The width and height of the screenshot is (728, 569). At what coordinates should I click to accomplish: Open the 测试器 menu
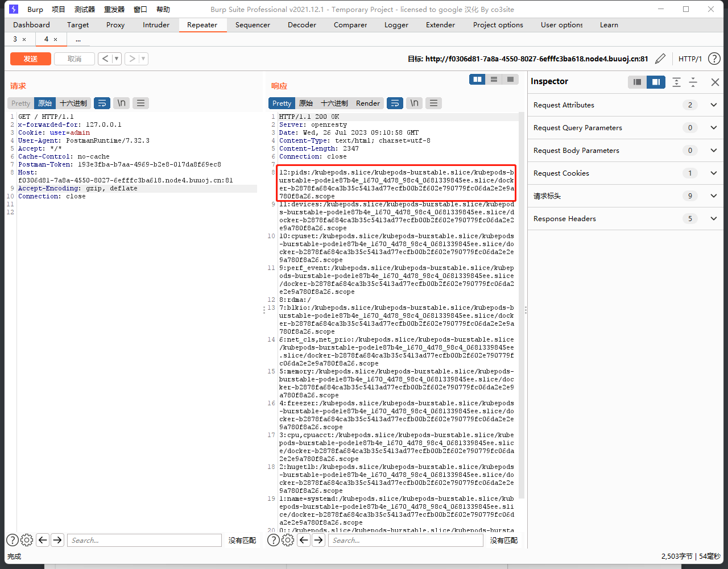point(85,9)
